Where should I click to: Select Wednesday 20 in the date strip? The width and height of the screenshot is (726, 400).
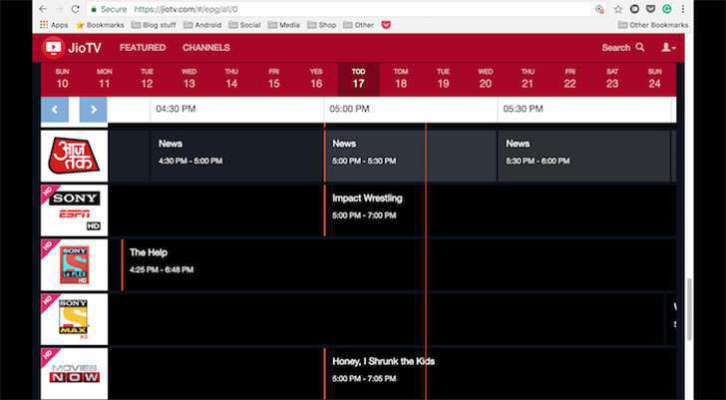tap(485, 79)
